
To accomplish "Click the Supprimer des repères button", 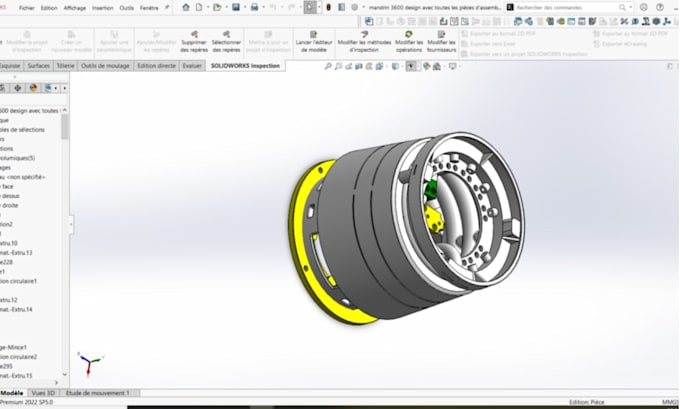I will [193, 42].
